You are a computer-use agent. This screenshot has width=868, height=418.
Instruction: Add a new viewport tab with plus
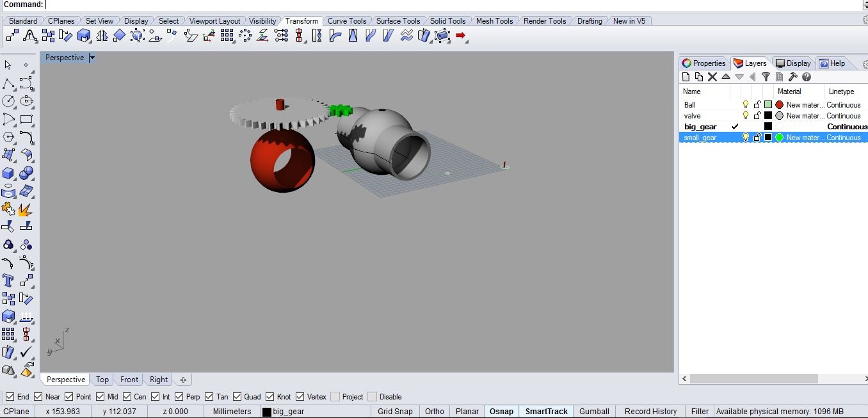pyautogui.click(x=182, y=380)
